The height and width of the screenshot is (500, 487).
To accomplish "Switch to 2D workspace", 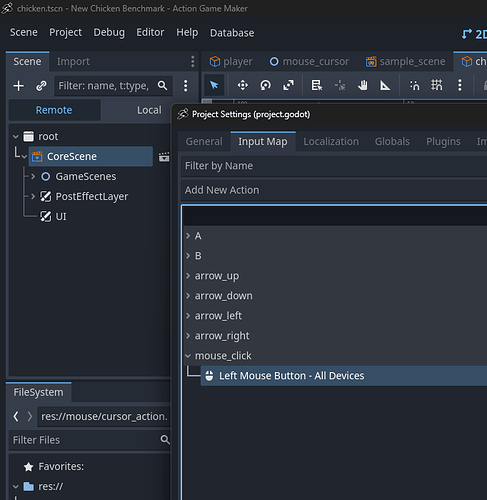I will click(x=474, y=34).
